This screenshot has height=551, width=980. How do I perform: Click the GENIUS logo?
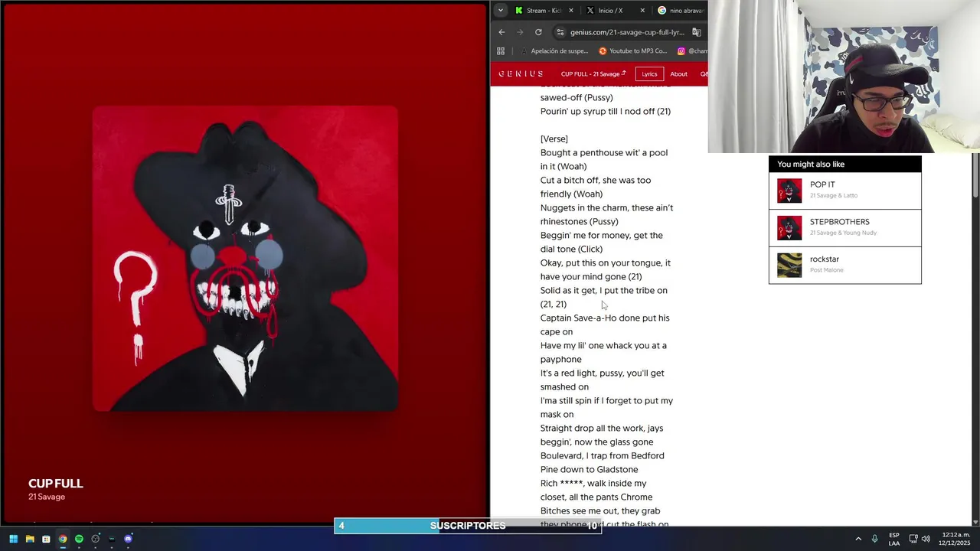point(521,74)
